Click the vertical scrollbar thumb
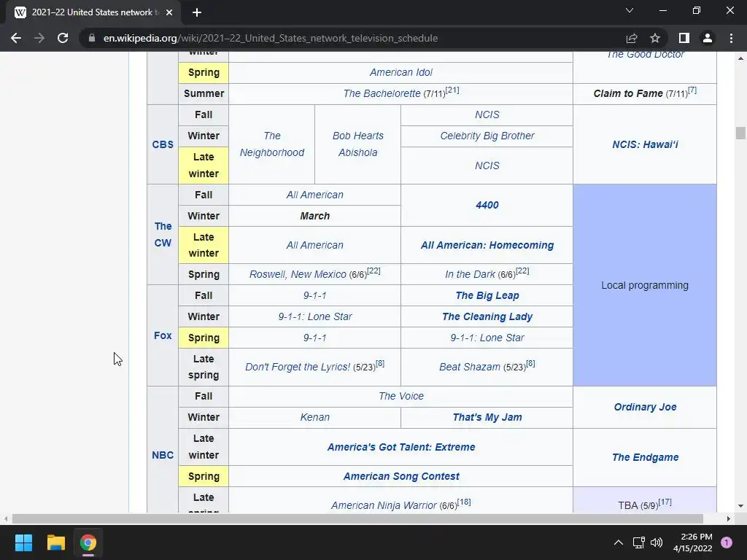Image resolution: width=747 pixels, height=560 pixels. (x=740, y=133)
